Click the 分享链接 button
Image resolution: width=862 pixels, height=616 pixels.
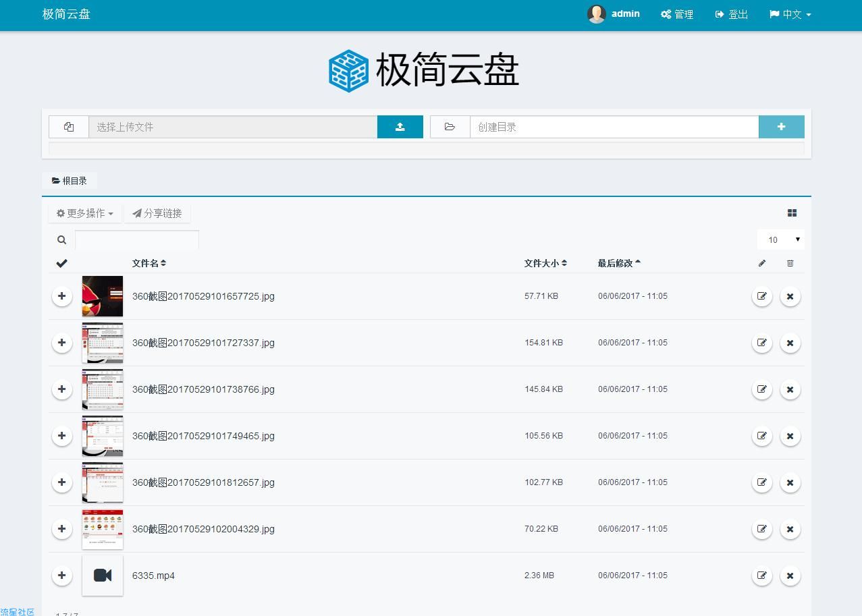[157, 213]
